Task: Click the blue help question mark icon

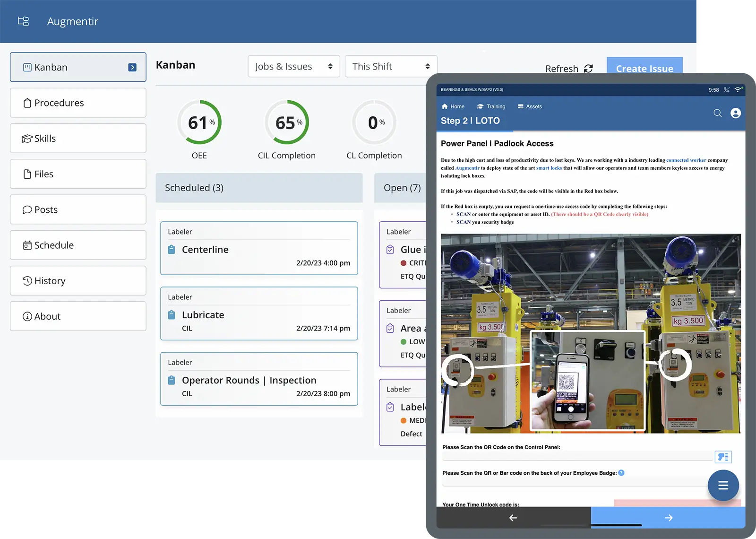Action: 621,473
